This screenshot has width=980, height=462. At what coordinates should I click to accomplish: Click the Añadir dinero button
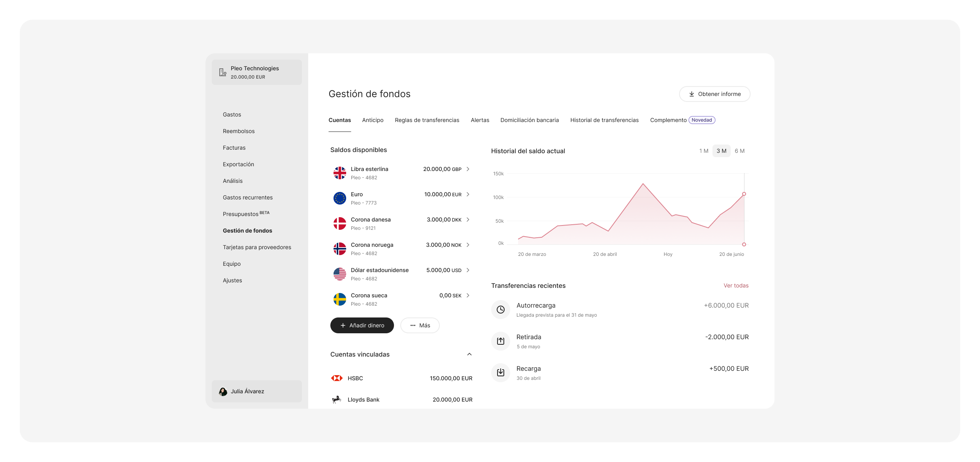coord(362,325)
